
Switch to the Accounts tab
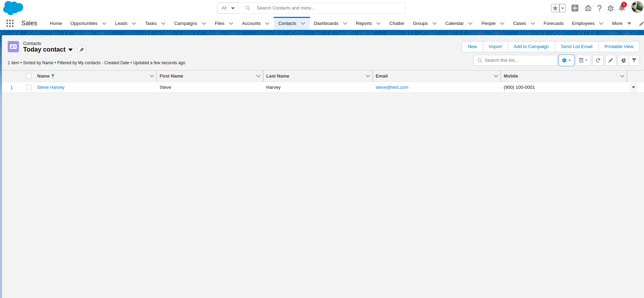(251, 24)
